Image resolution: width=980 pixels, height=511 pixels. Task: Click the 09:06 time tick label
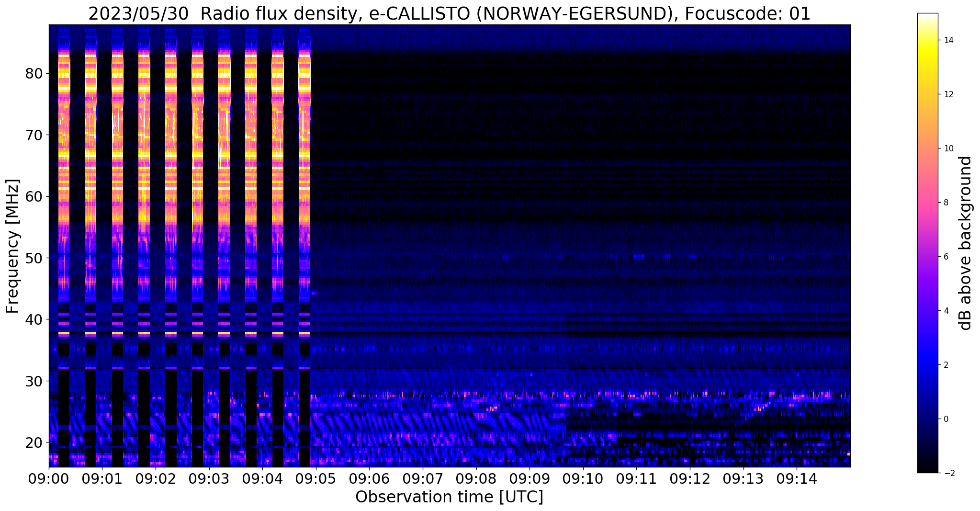tap(369, 478)
